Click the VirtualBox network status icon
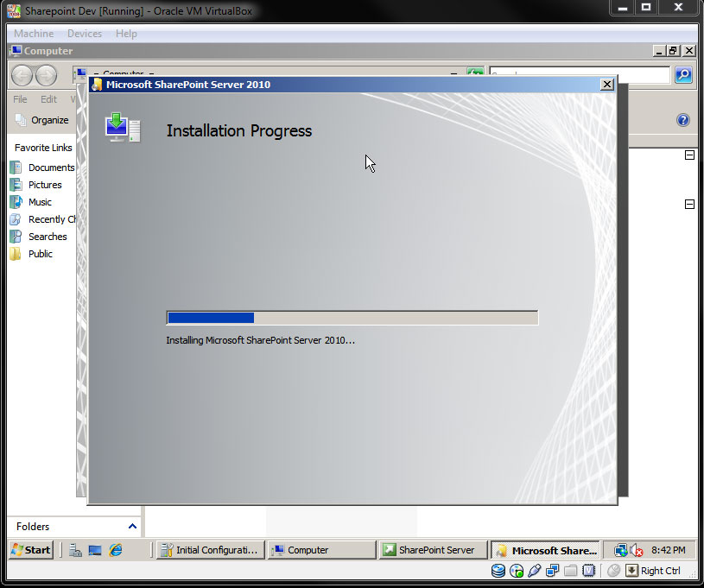704x588 pixels. [552, 571]
